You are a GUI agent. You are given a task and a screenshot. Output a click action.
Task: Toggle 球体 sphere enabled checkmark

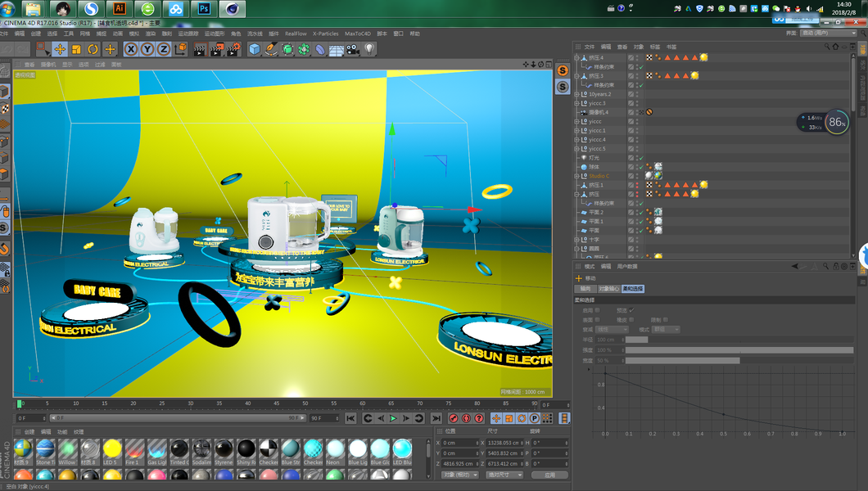point(641,167)
